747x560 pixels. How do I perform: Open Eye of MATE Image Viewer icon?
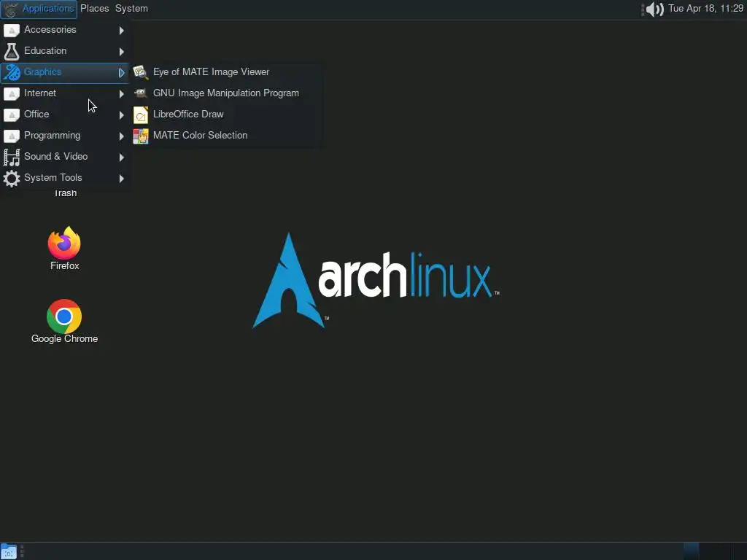click(x=141, y=72)
